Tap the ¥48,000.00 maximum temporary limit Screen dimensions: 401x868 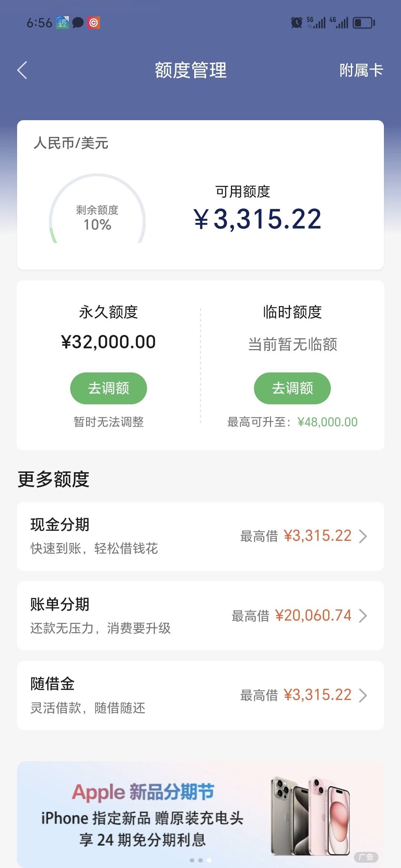pos(327,422)
